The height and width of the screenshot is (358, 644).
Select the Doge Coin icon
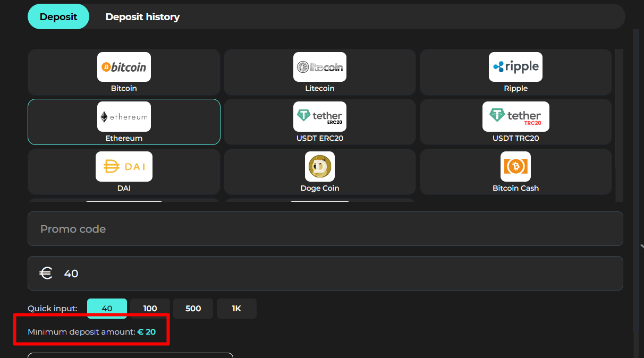(x=320, y=166)
